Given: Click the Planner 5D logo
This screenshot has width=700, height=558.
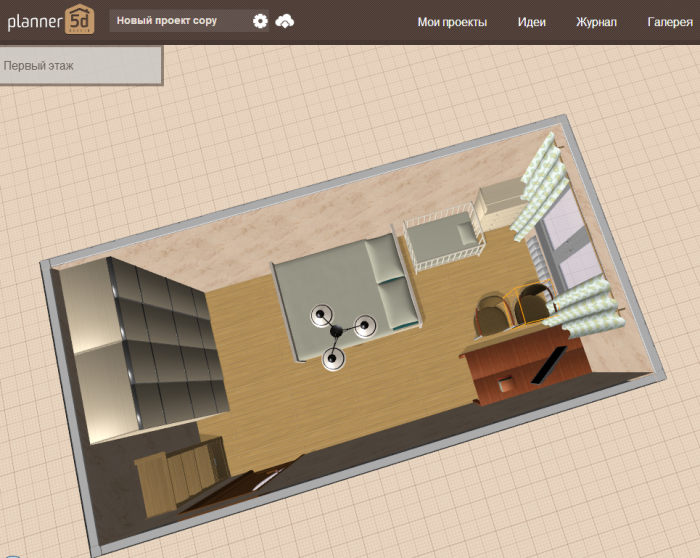Looking at the screenshot, I should 51,20.
